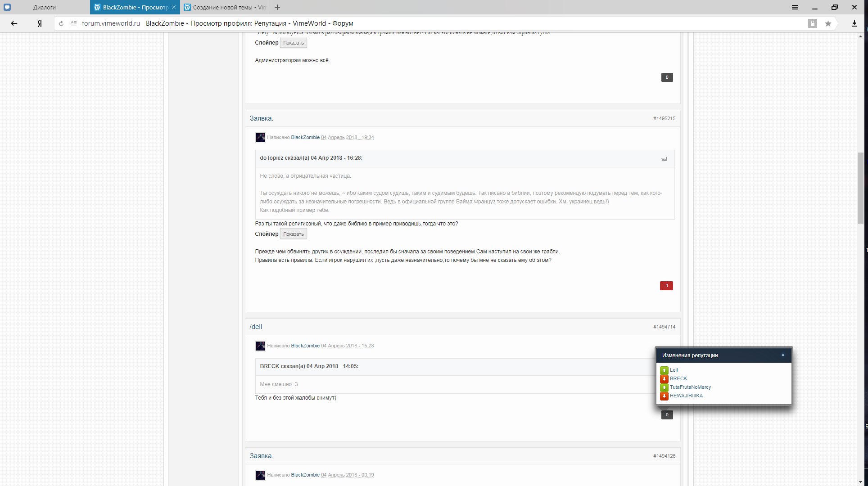868x486 pixels.
Task: Close the BlackZombie profile tab
Action: [174, 7]
